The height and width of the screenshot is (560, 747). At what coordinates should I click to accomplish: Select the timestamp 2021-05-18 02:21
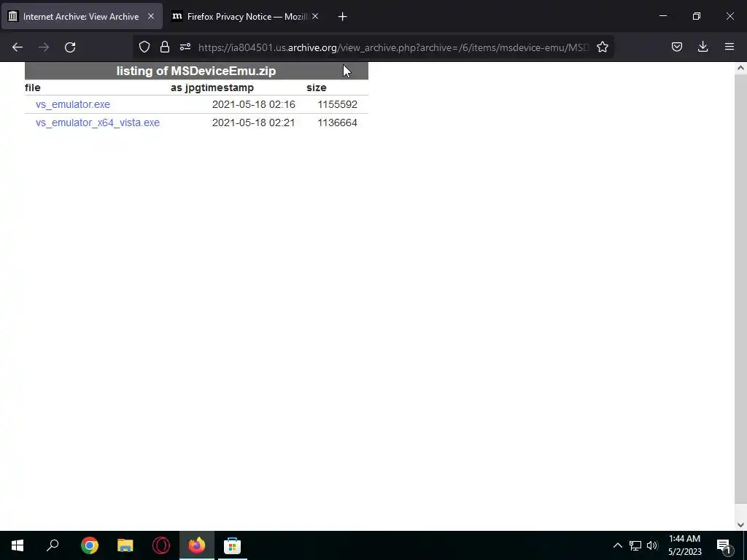[x=253, y=122]
